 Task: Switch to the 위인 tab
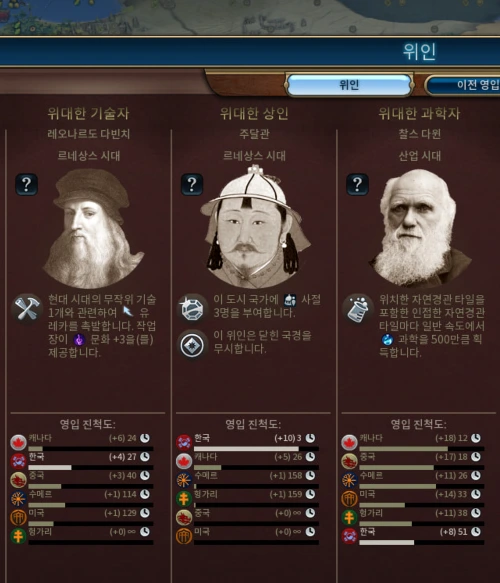(349, 85)
